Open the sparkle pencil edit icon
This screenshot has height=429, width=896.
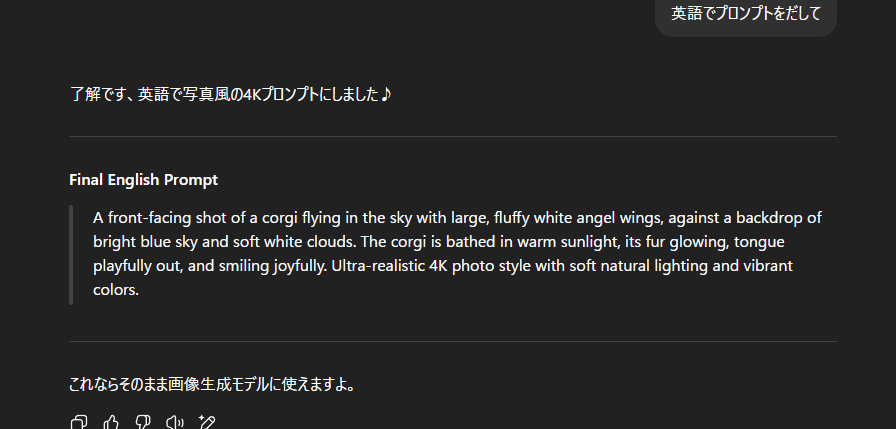click(x=206, y=423)
